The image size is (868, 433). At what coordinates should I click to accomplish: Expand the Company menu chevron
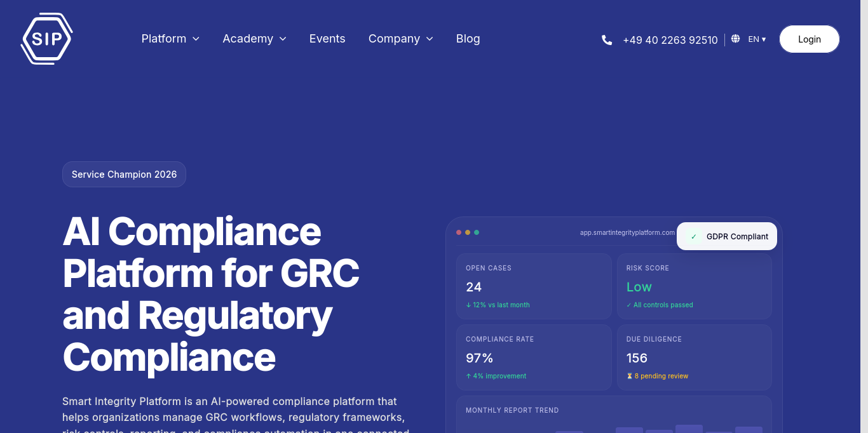pyautogui.click(x=430, y=39)
